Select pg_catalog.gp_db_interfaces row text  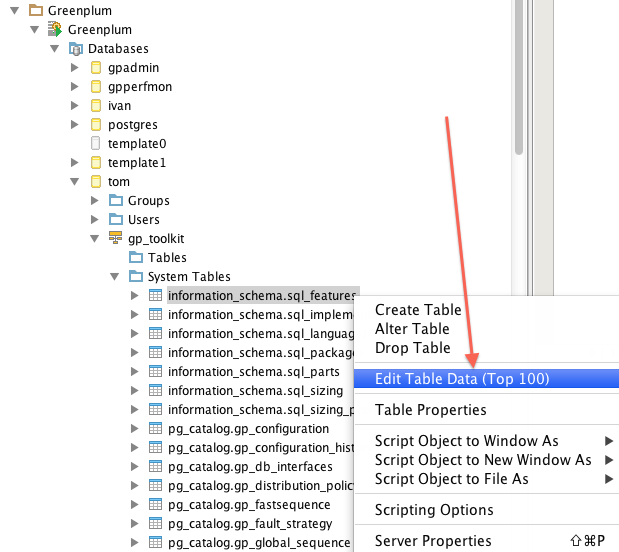click(250, 467)
